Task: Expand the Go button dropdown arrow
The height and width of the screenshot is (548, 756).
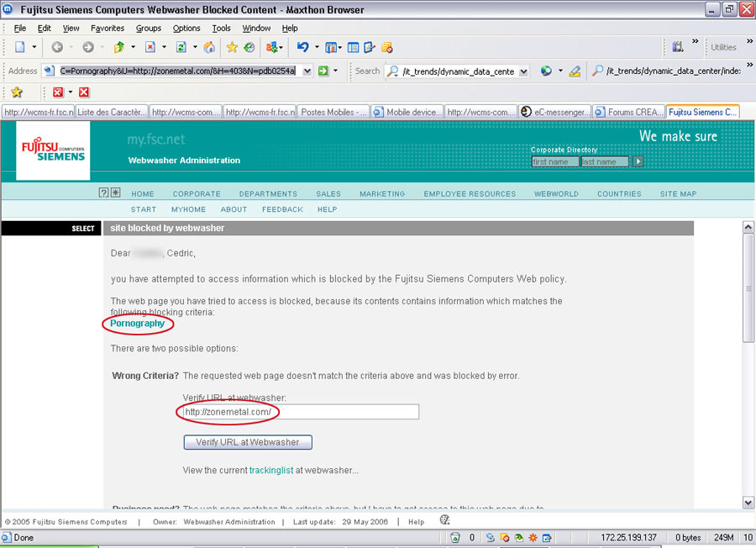Action: 335,71
